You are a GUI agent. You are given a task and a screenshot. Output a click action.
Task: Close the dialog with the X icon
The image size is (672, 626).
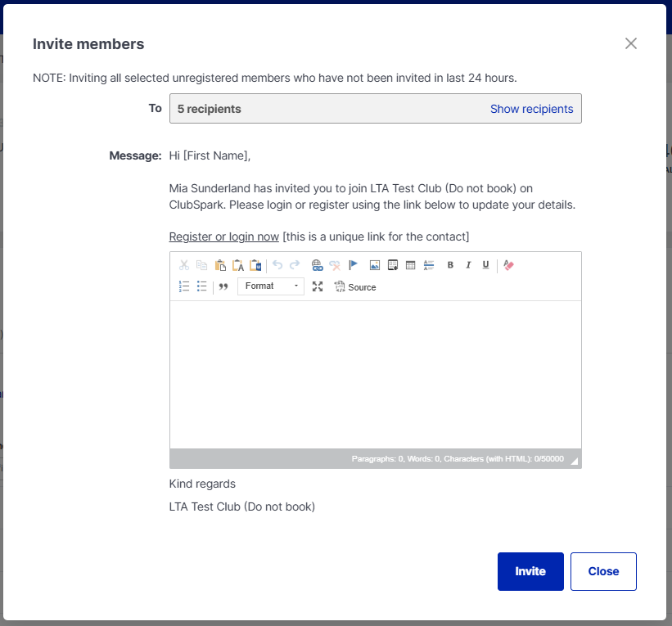click(630, 43)
